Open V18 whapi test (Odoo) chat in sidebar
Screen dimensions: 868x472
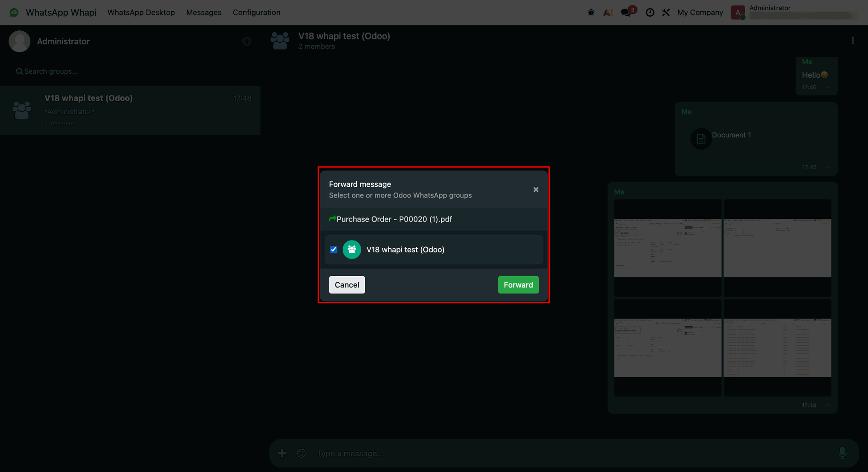click(130, 110)
